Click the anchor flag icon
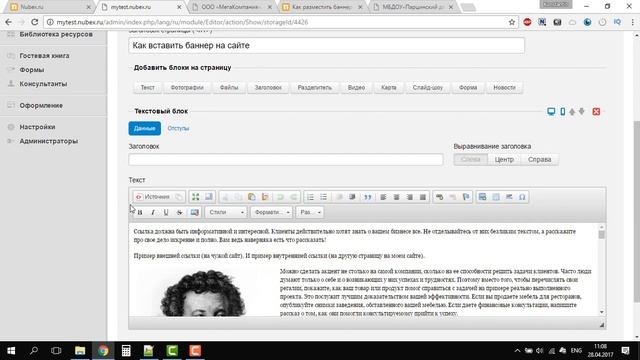 466,197
